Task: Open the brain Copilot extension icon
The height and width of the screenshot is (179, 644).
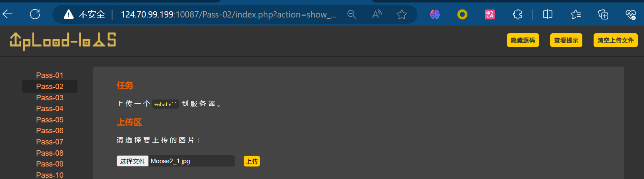Action: click(x=435, y=15)
